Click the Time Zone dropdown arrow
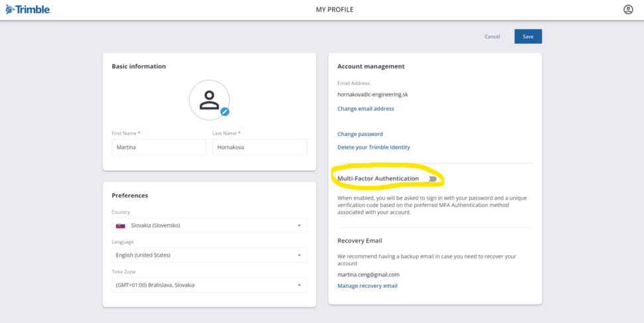This screenshot has height=323, width=644. 299,285
